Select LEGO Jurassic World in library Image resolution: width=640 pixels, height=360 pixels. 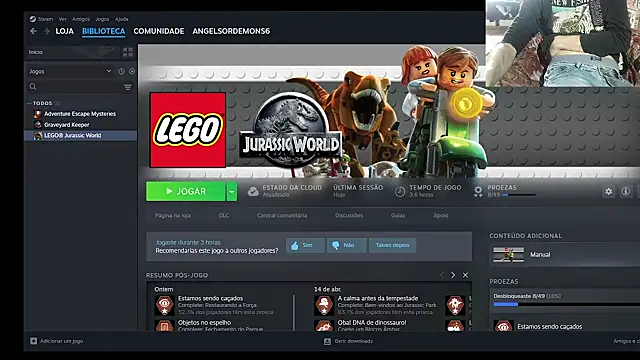click(80, 136)
